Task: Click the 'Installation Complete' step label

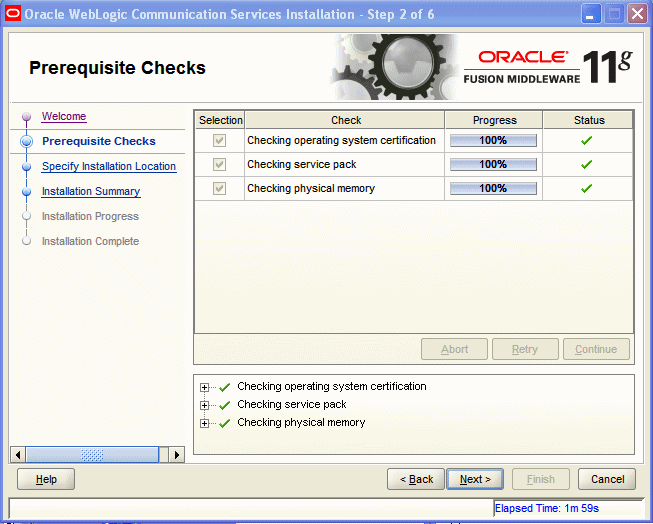Action: (90, 241)
